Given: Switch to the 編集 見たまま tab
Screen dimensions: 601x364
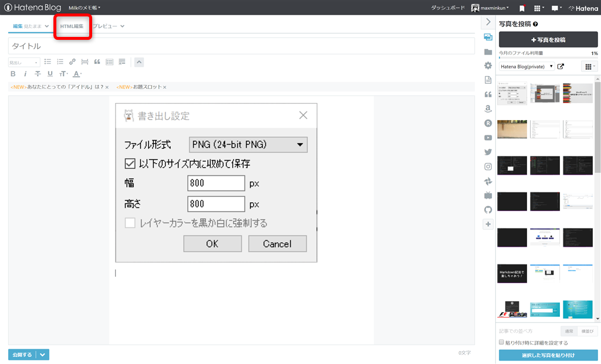Looking at the screenshot, I should point(31,26).
